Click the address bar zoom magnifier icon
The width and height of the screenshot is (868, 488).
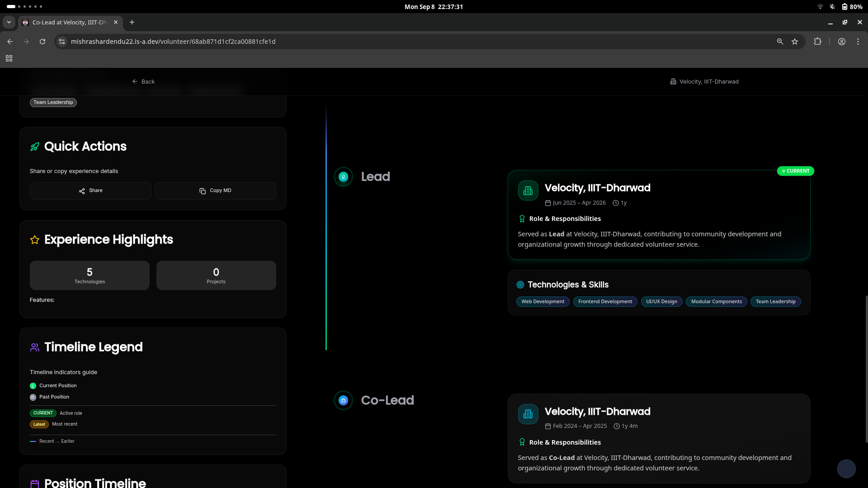click(x=780, y=42)
